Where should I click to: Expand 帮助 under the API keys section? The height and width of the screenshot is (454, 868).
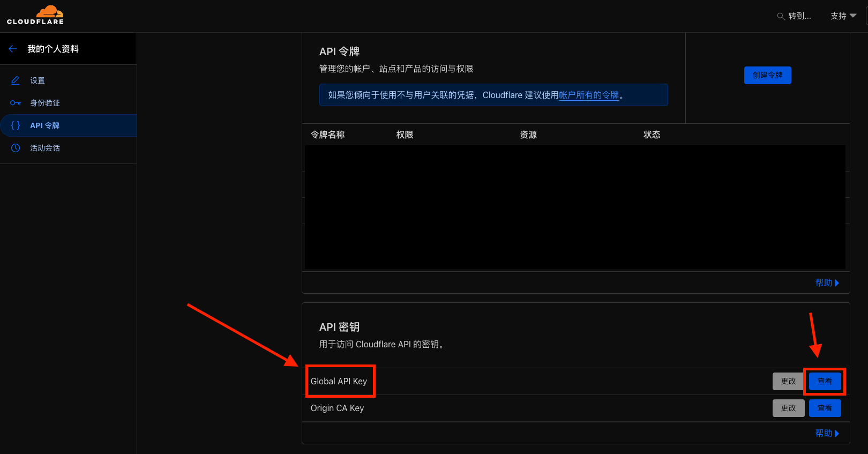point(827,433)
